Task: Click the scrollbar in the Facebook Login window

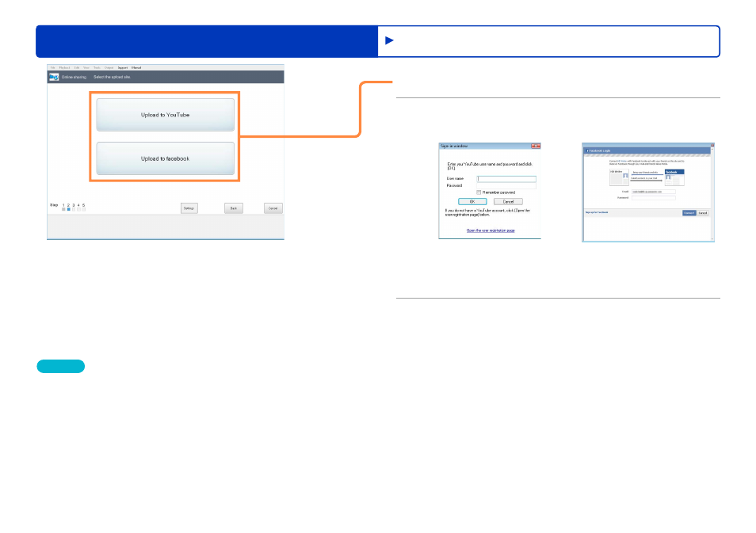Action: (712, 194)
